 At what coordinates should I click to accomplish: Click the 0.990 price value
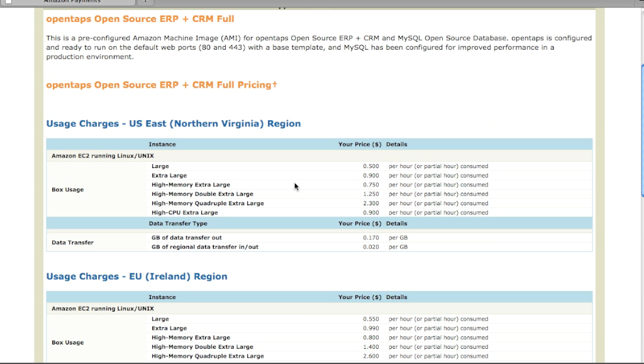(371, 328)
